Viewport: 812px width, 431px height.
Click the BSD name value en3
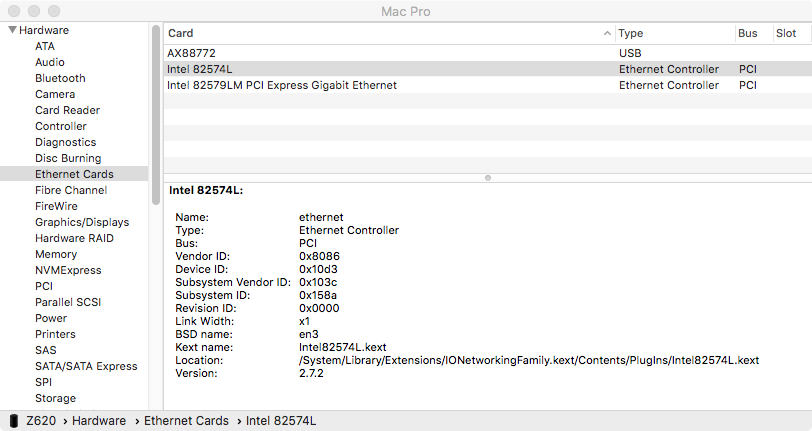point(309,334)
